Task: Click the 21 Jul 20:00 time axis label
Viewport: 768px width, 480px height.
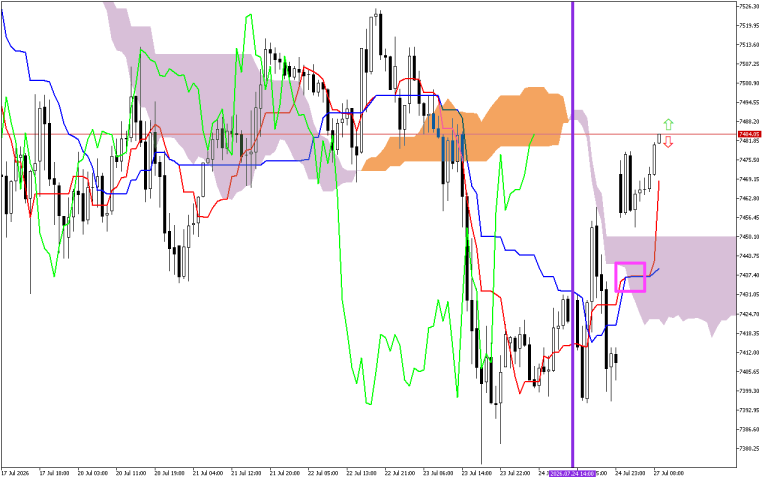Action: click(x=285, y=474)
